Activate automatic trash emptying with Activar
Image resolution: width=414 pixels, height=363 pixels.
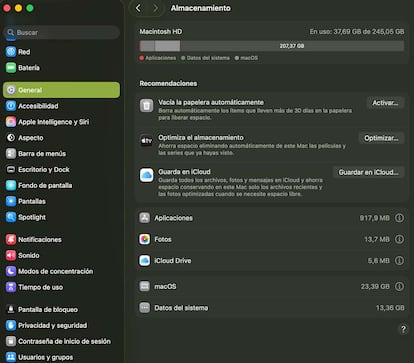[385, 103]
